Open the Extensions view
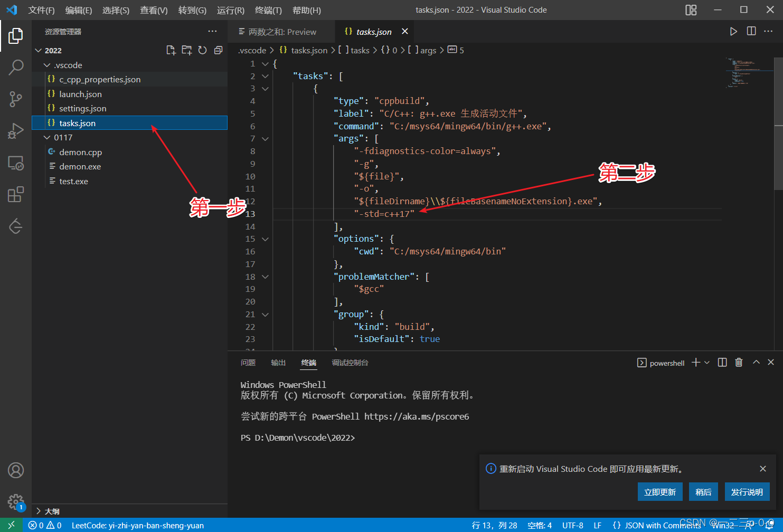This screenshot has width=783, height=532. point(15,194)
